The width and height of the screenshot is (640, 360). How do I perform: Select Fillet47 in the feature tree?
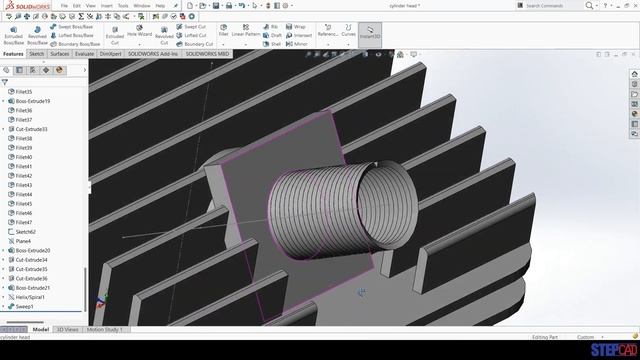[20, 222]
